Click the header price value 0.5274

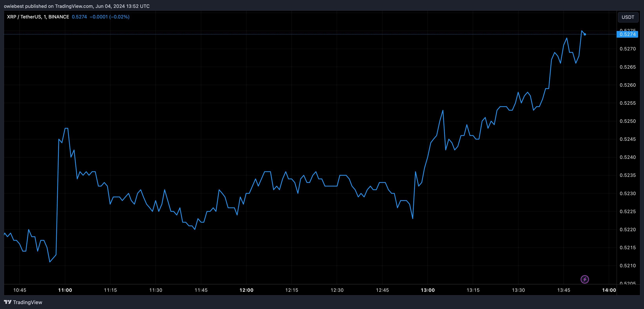(79, 17)
